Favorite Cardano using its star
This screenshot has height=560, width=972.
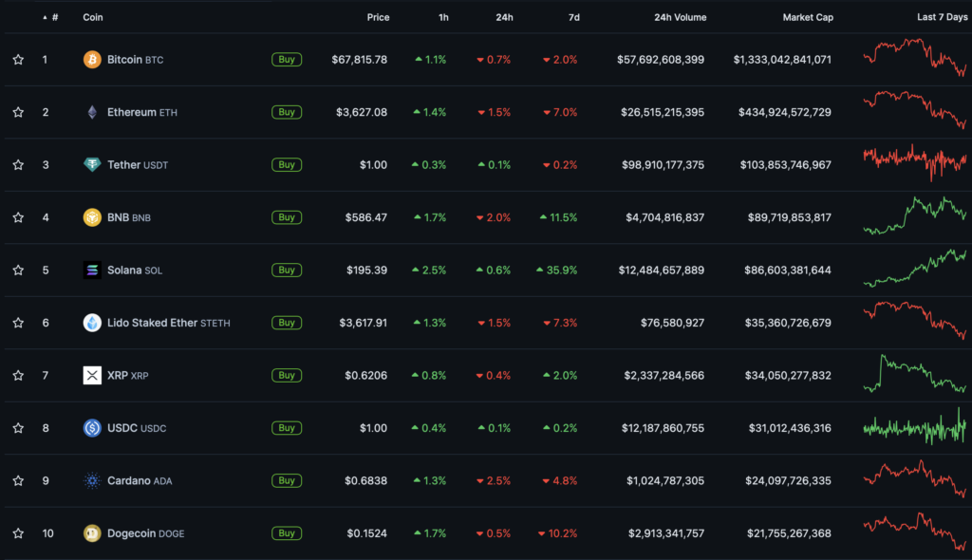18,481
